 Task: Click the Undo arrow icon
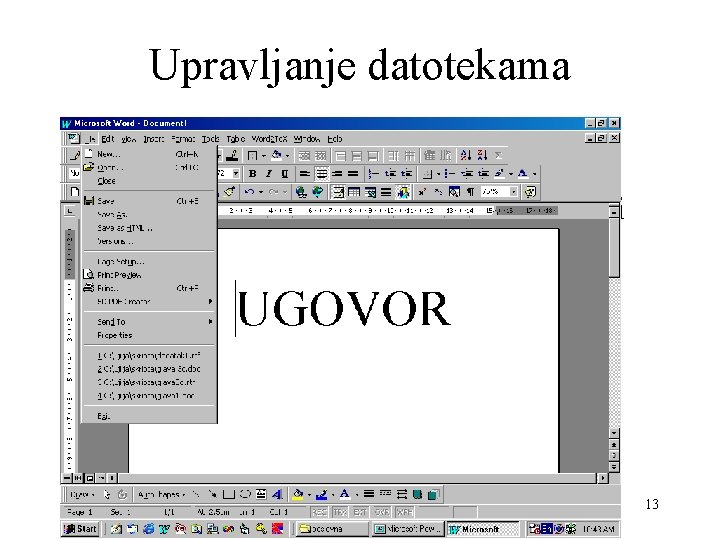pyautogui.click(x=249, y=192)
